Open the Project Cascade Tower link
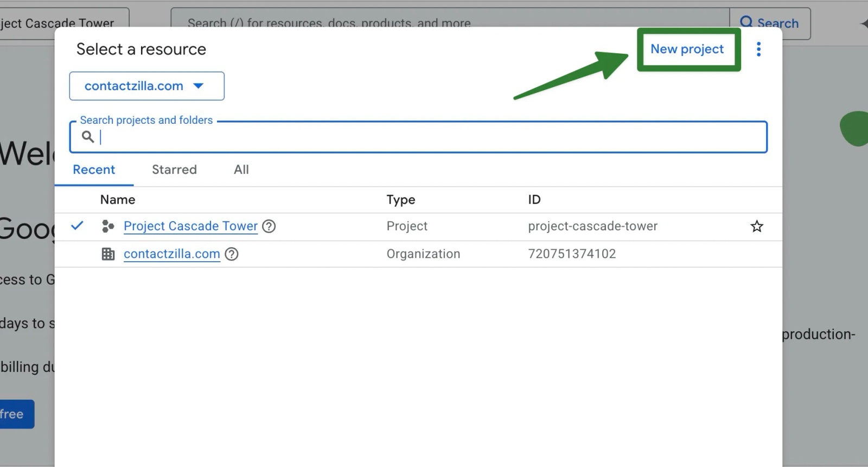The image size is (868, 467). pos(190,226)
